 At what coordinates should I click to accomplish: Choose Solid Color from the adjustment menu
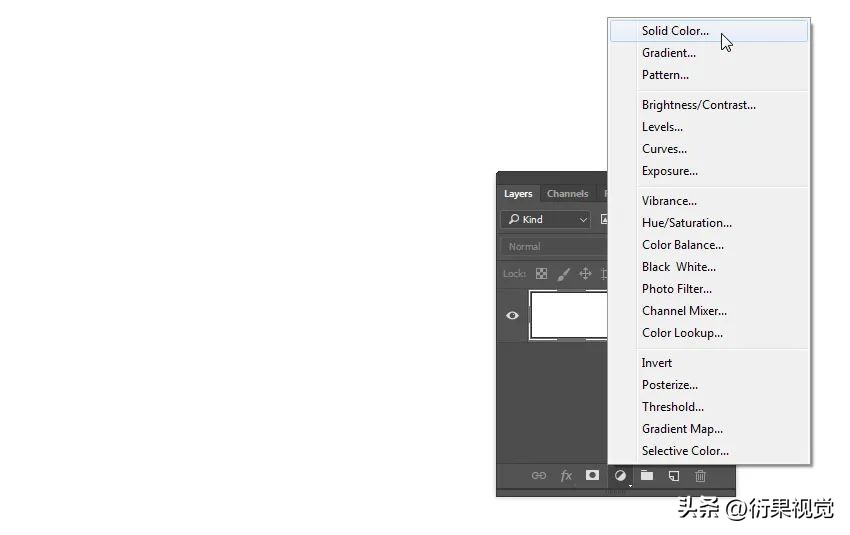pyautogui.click(x=709, y=31)
